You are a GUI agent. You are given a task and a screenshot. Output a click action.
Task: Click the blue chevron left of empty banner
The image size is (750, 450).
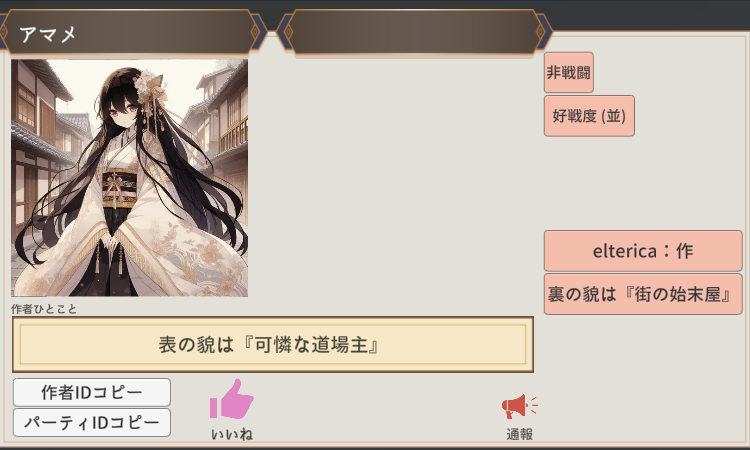click(282, 32)
